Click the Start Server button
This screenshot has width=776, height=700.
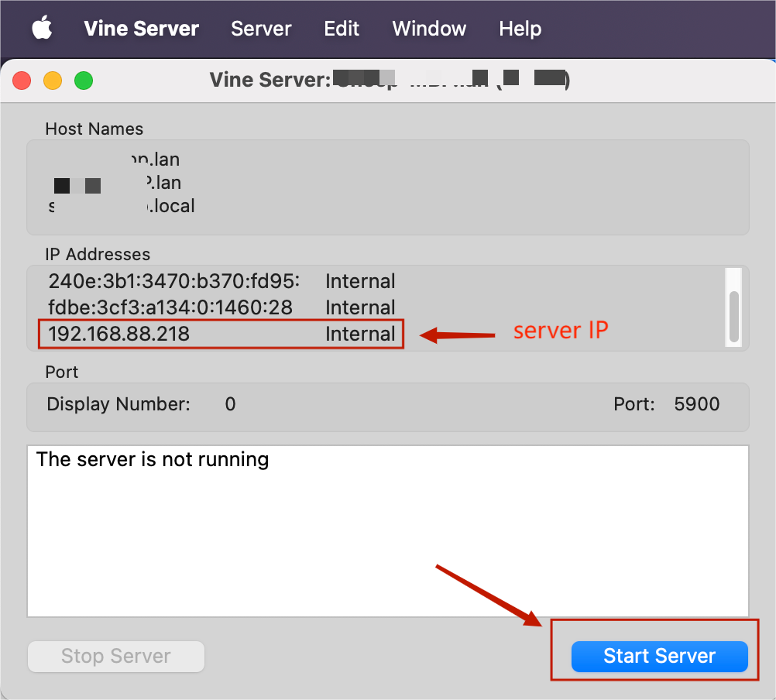(659, 656)
